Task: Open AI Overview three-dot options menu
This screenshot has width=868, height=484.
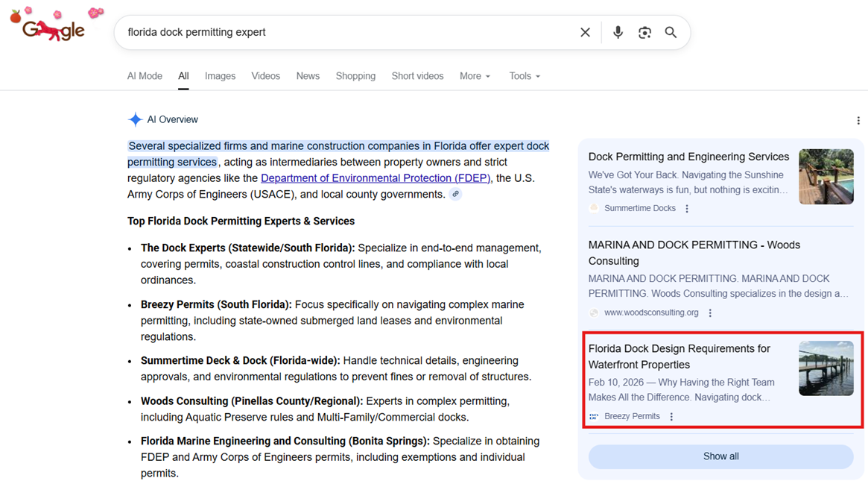Action: (858, 121)
